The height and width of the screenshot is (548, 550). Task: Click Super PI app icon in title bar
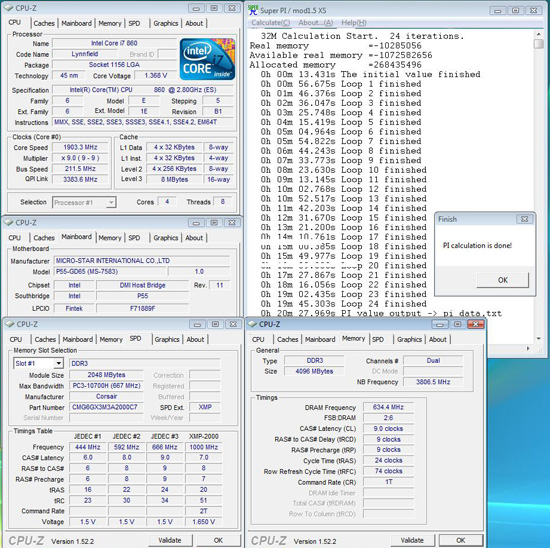click(253, 10)
